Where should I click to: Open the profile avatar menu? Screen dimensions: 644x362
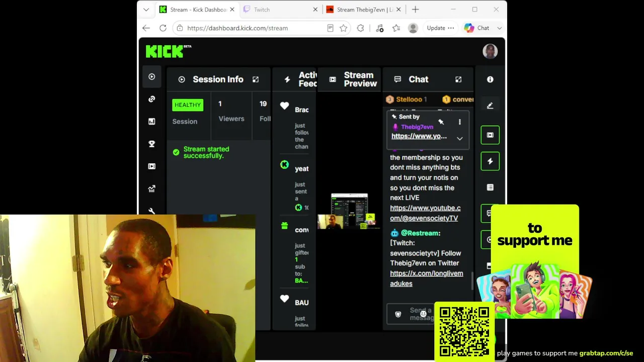490,51
